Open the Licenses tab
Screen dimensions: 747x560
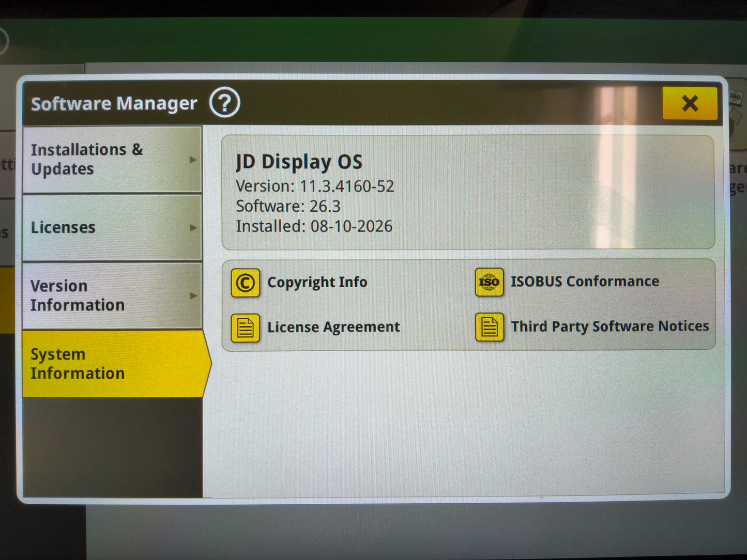(x=112, y=228)
